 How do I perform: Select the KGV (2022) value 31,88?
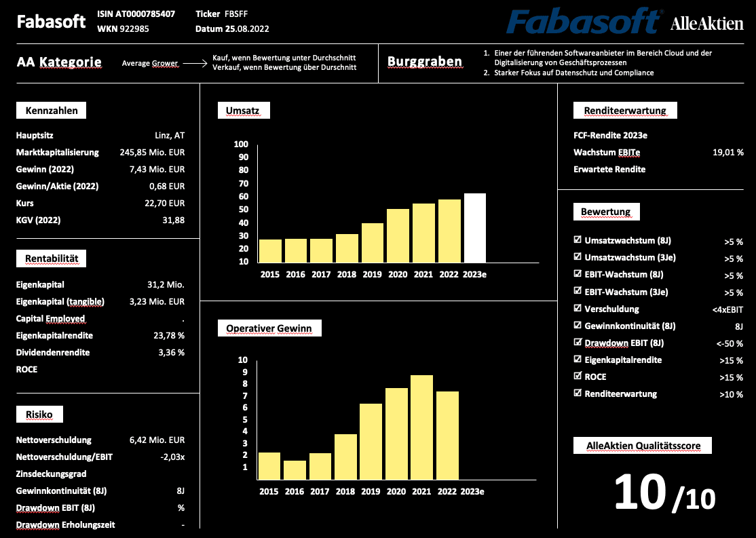pos(174,220)
